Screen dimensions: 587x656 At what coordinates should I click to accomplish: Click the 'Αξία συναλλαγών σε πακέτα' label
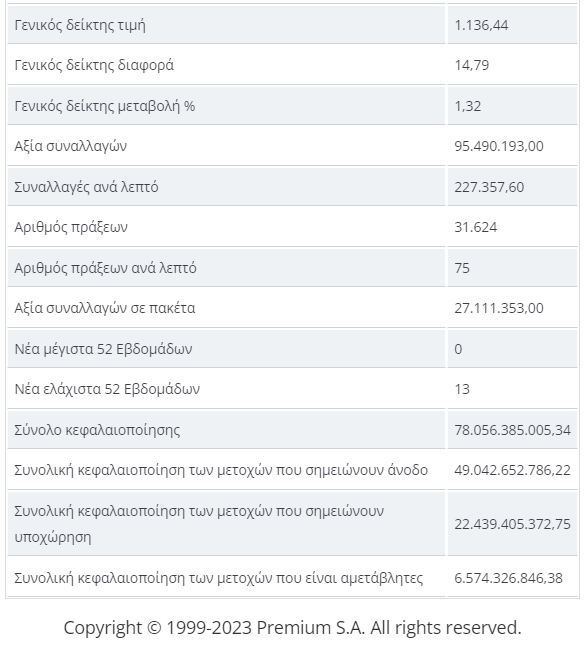105,308
